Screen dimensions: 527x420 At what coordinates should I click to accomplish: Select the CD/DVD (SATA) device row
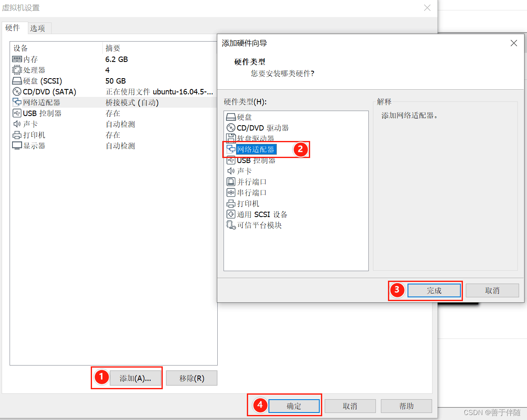coord(113,91)
